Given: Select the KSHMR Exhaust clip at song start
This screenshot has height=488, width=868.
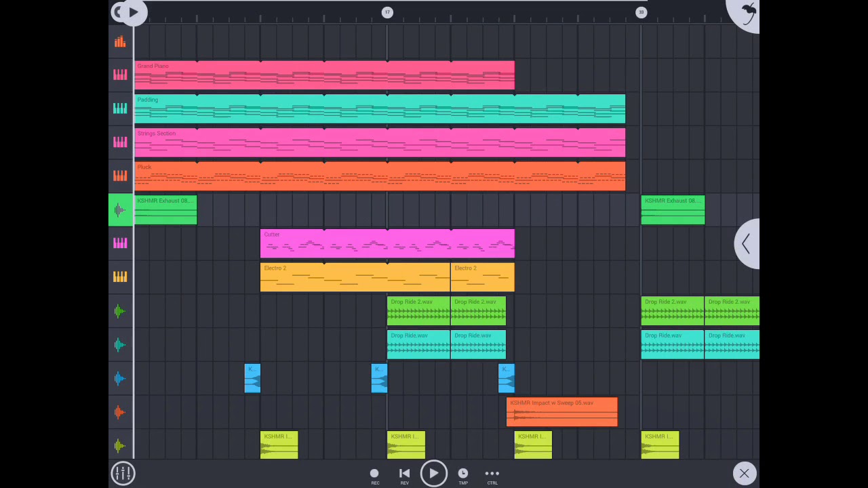Looking at the screenshot, I should [165, 209].
